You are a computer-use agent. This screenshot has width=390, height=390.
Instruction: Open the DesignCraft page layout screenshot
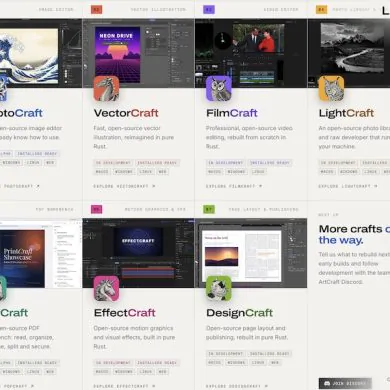251,253
